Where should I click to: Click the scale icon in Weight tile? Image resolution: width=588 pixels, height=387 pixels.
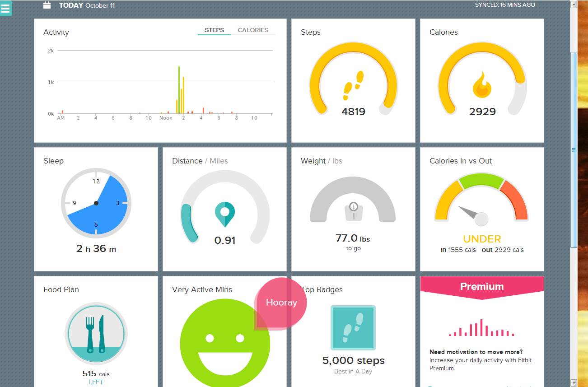coord(353,211)
